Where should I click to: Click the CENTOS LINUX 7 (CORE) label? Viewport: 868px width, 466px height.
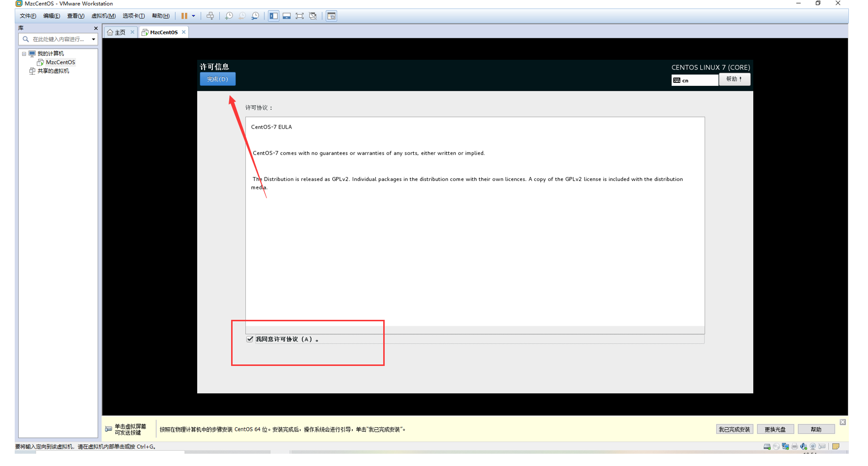pyautogui.click(x=710, y=67)
